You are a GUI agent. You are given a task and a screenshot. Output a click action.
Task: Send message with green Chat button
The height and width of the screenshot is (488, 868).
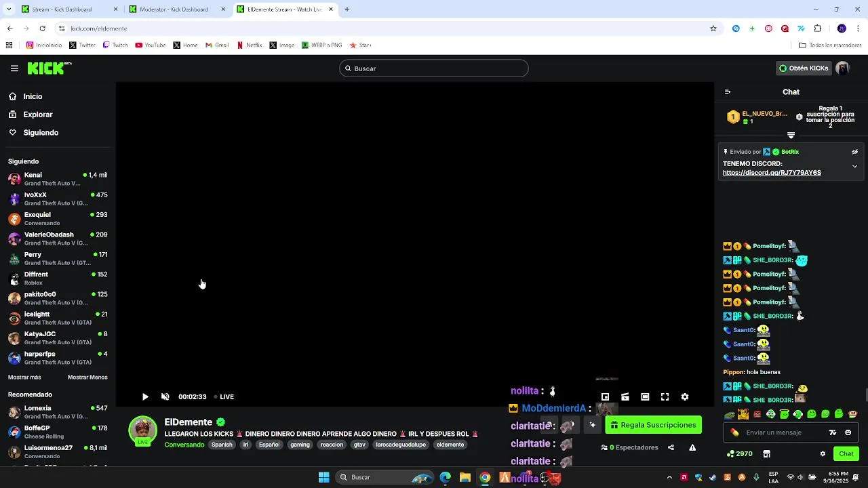846,454
